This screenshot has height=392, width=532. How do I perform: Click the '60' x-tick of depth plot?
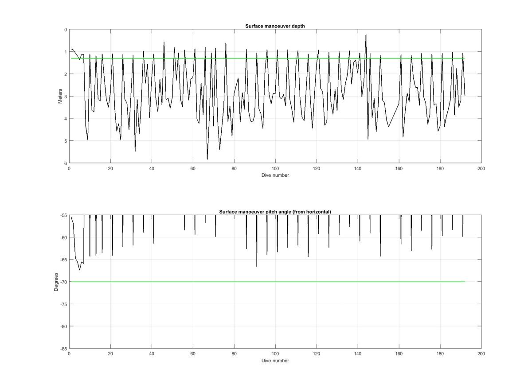pyautogui.click(x=193, y=168)
